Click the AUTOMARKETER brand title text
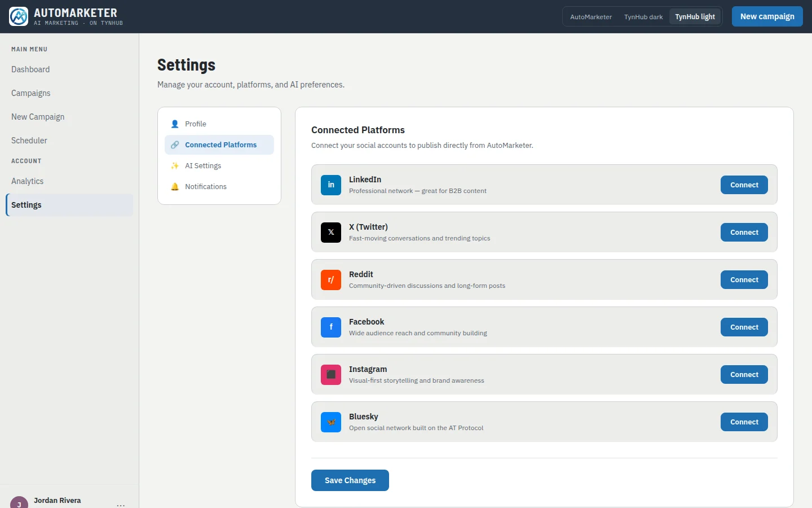Screen dimensions: 812x508 [x=76, y=13]
